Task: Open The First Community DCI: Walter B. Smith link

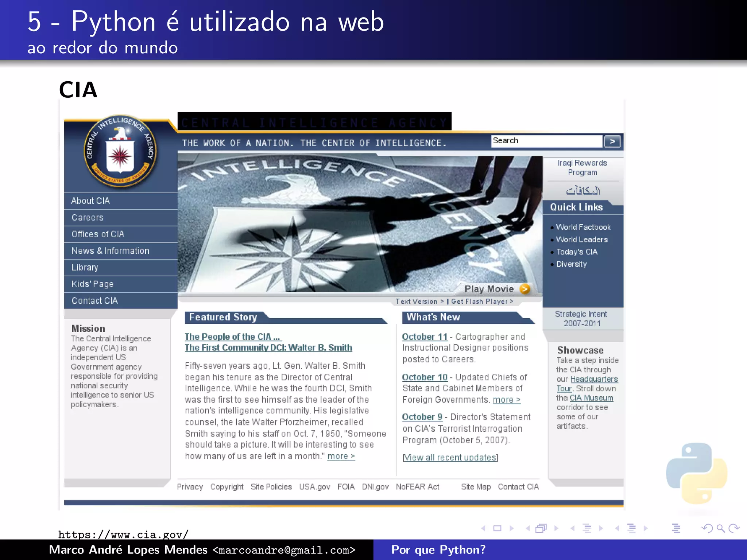Action: (x=268, y=348)
